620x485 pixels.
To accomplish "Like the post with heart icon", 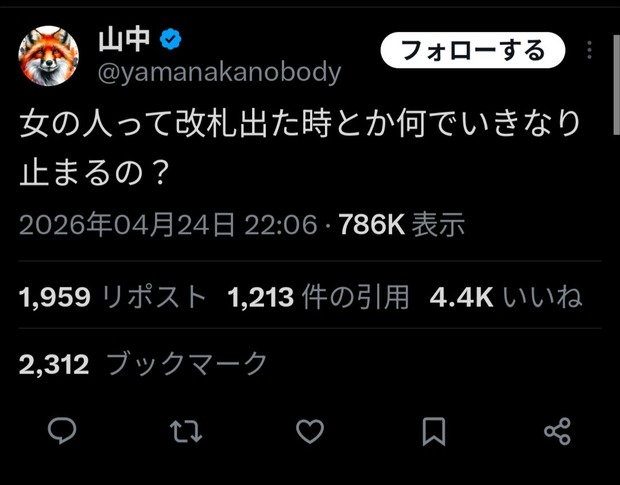I will coord(310,431).
